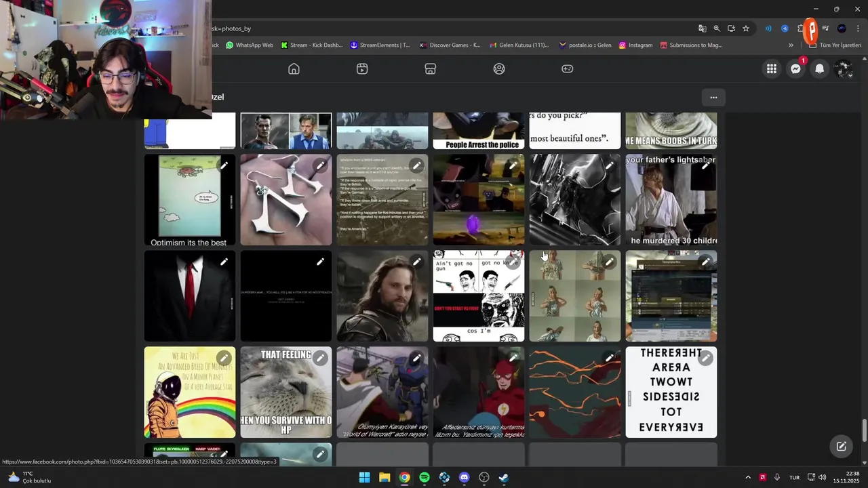This screenshot has width=868, height=488.
Task: Edit the dark text-only photo
Action: tap(320, 262)
